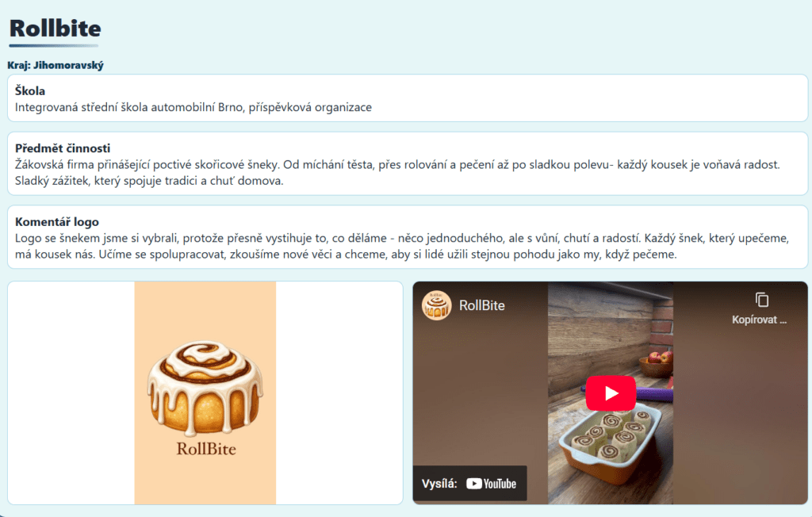This screenshot has width=812, height=517.
Task: Click the baking dish with rolls in video
Action: (611, 437)
